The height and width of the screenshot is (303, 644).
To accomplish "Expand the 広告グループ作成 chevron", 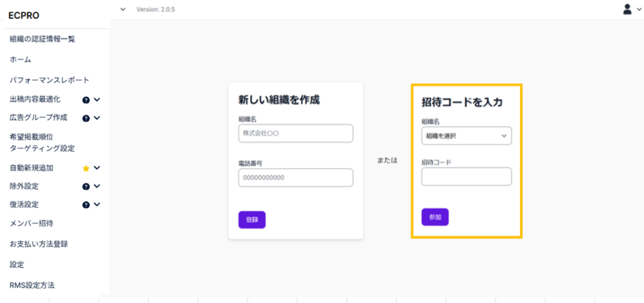I will coord(97,118).
